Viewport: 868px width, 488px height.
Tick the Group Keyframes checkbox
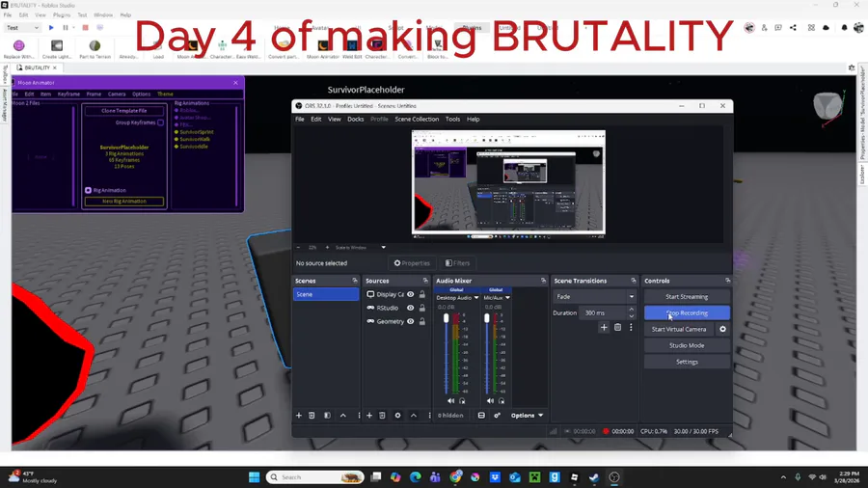[160, 122]
